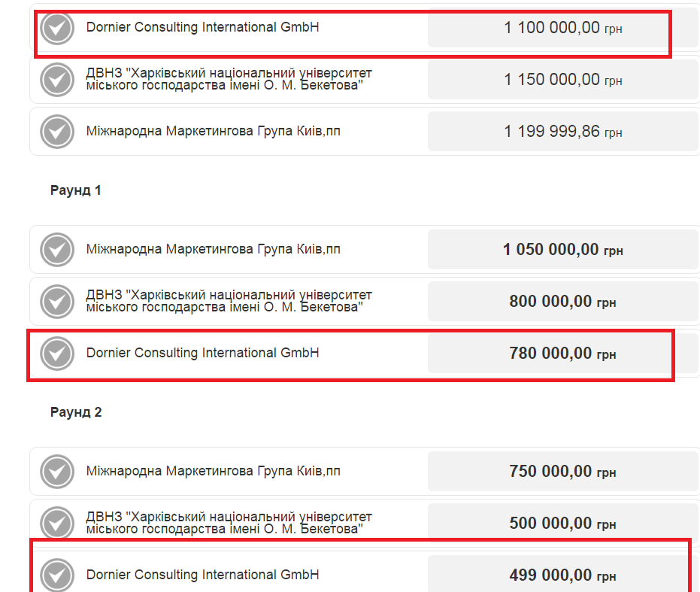
Task: Click checkmark icon beside the 750 000,00 bid
Action: point(57,472)
